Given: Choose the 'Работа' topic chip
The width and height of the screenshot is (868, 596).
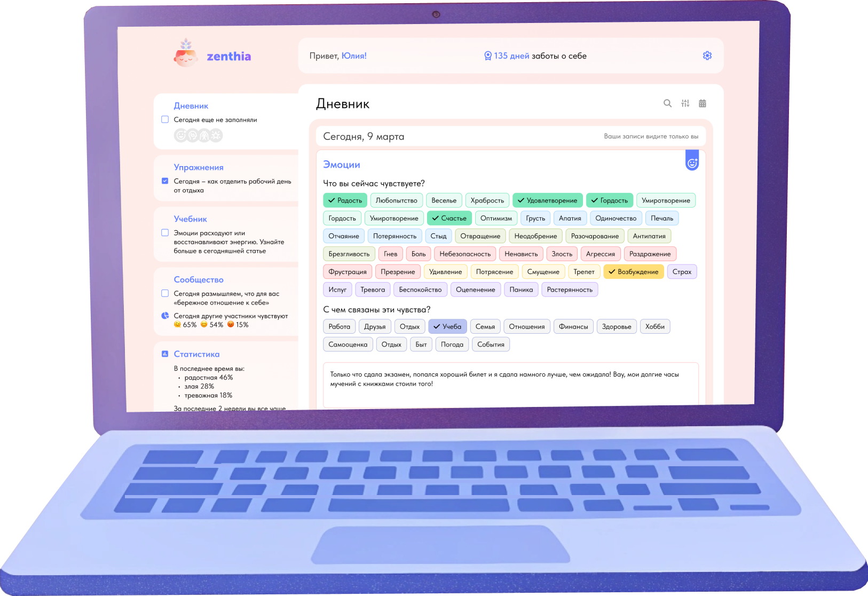Looking at the screenshot, I should [x=339, y=327].
